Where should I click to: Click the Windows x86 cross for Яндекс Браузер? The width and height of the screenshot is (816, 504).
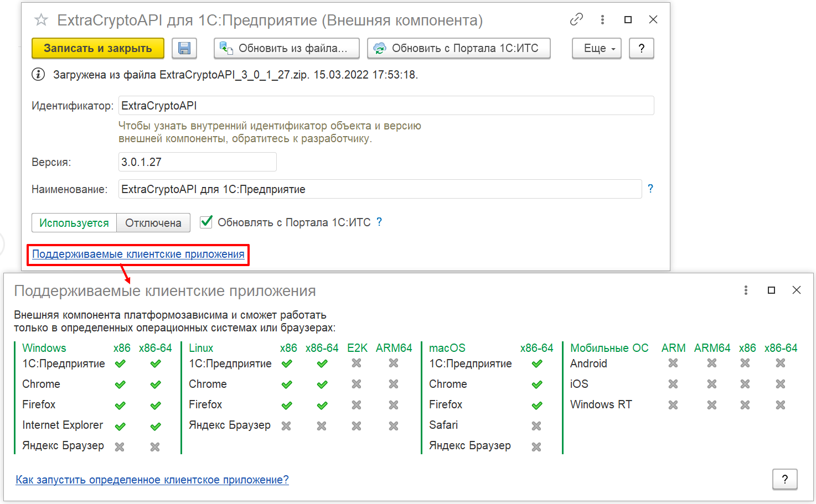point(120,446)
